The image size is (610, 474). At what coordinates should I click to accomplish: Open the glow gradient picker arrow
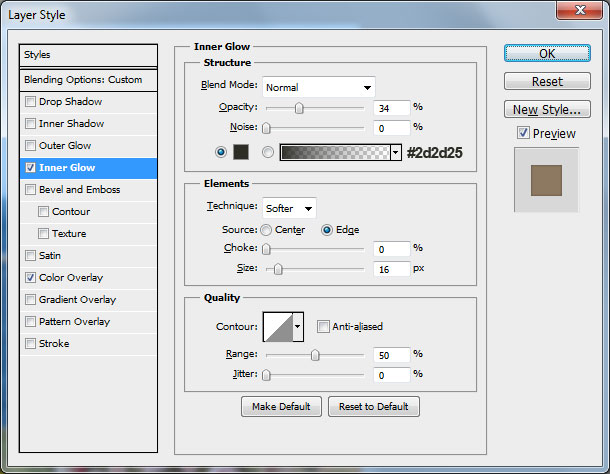click(x=396, y=153)
